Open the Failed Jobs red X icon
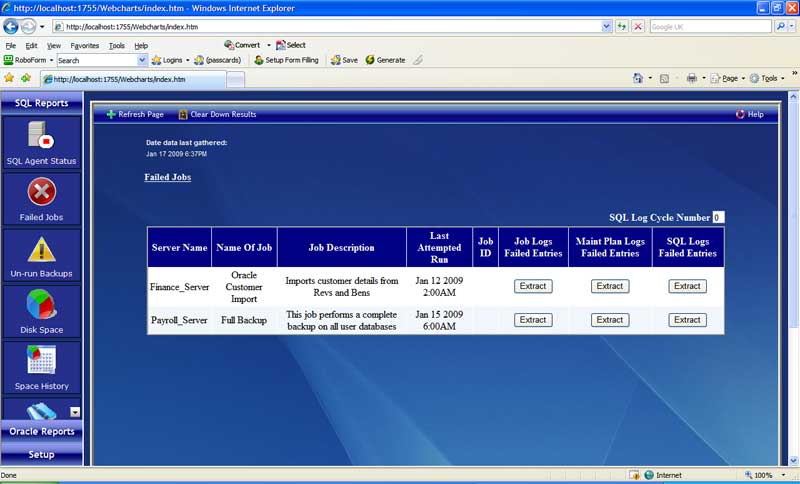The height and width of the screenshot is (484, 800). coord(41,192)
